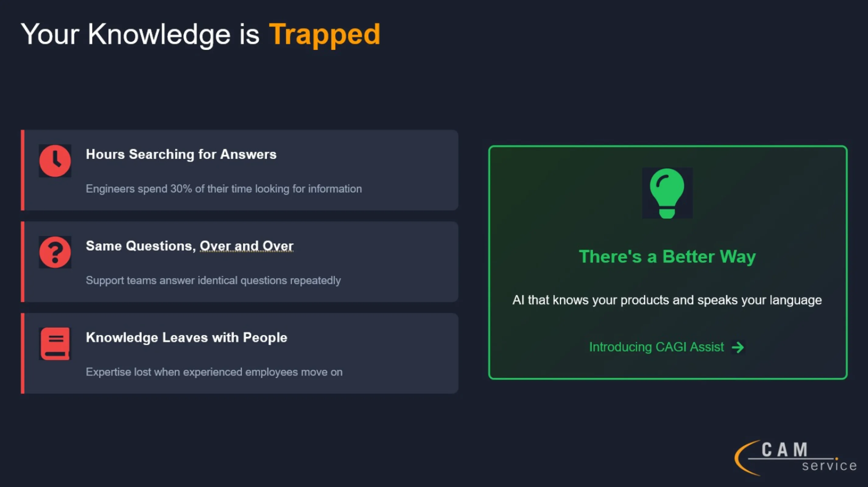Click "Same Questions, Over and Over" heading
This screenshot has height=487, width=868.
tap(189, 246)
